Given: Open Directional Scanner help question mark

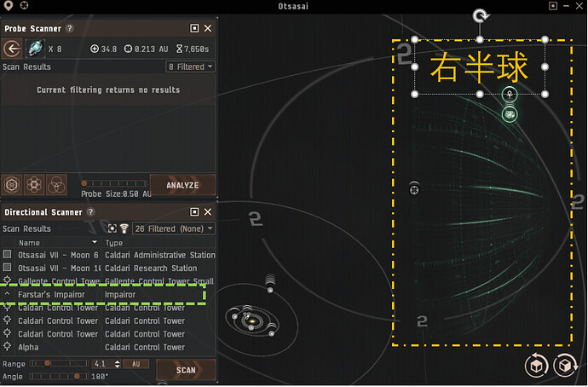Looking at the screenshot, I should pos(90,212).
